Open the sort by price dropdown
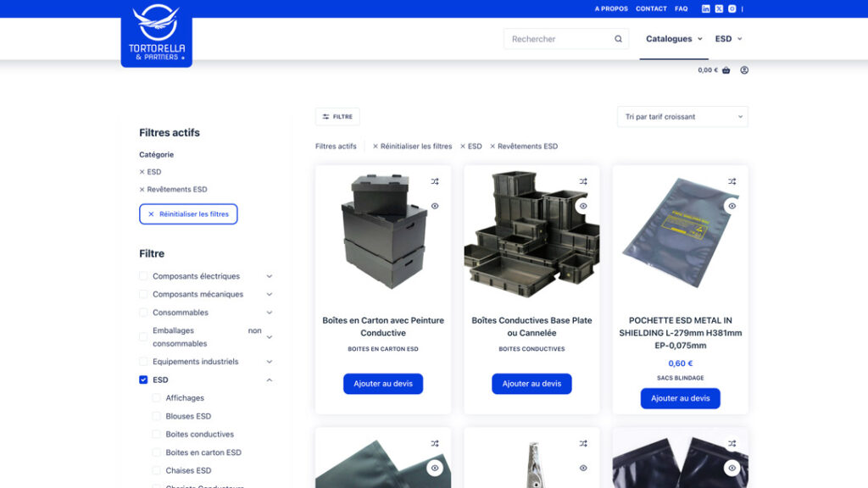The height and width of the screenshot is (488, 868). pos(682,117)
